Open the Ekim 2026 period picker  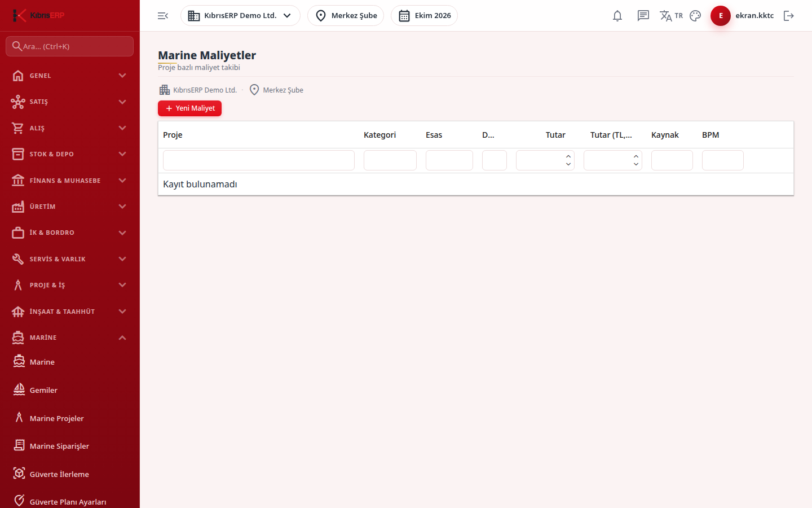[x=424, y=16]
